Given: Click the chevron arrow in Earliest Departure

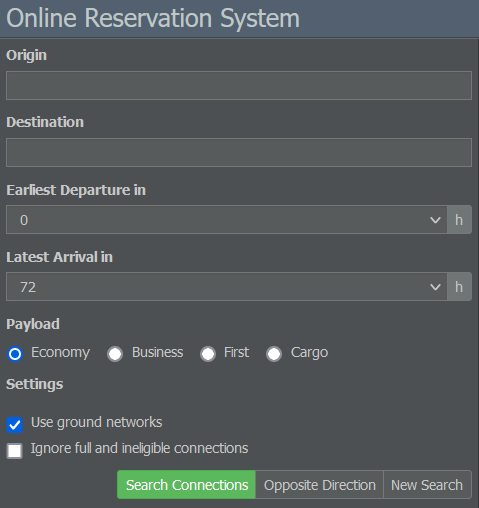Looking at the screenshot, I should (x=435, y=220).
